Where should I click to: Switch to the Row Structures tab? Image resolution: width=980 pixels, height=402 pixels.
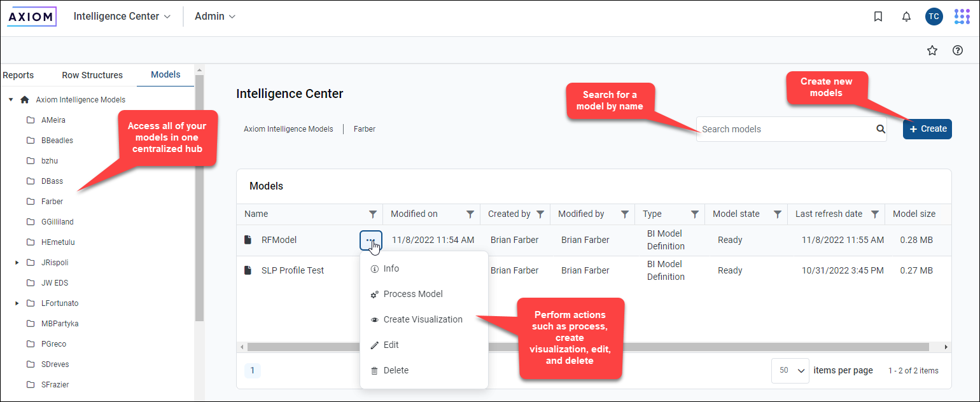92,75
